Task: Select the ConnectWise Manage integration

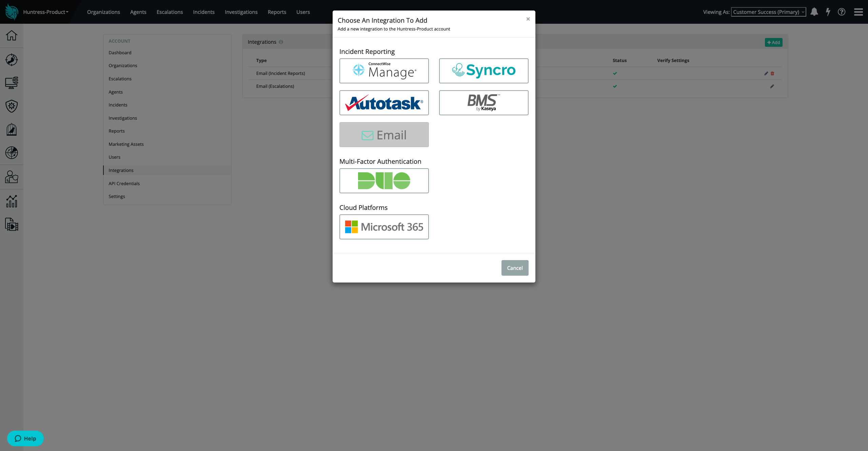Action: click(384, 71)
